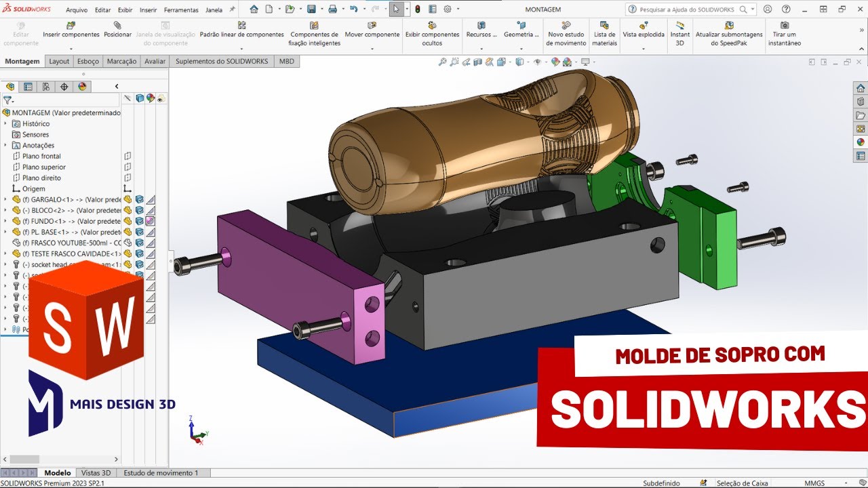Toggle display mode for TESTE FRASCO CAVIDADE<1> row
Screen dimensions: 868x488
coord(139,253)
